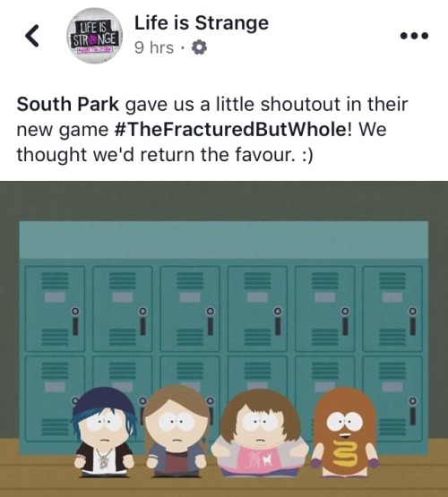
Task: Tap the post text 'thought we'd return the favour'
Action: (x=154, y=155)
